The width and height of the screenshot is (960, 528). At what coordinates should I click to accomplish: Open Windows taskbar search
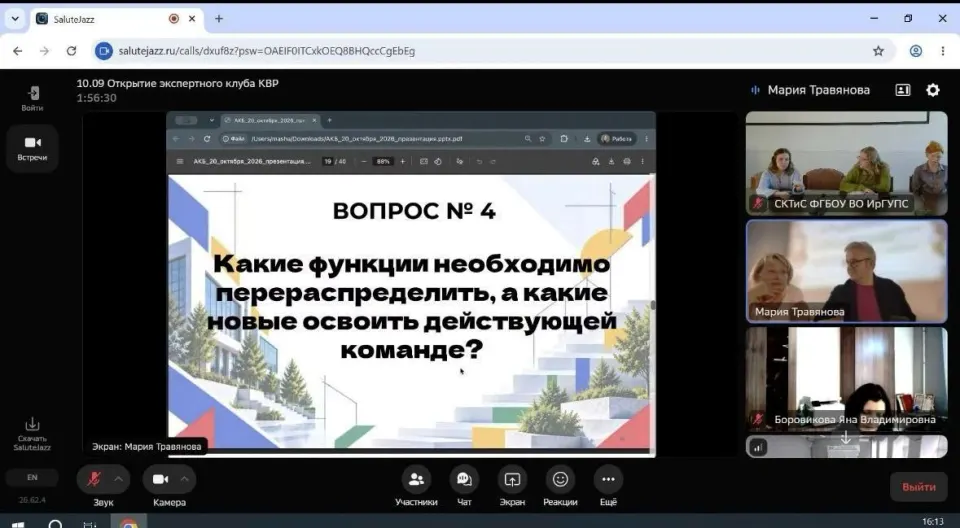[x=55, y=524]
